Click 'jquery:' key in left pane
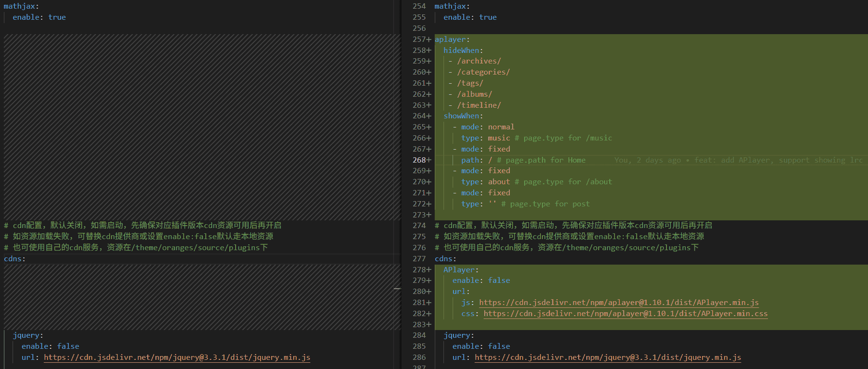 pos(28,335)
